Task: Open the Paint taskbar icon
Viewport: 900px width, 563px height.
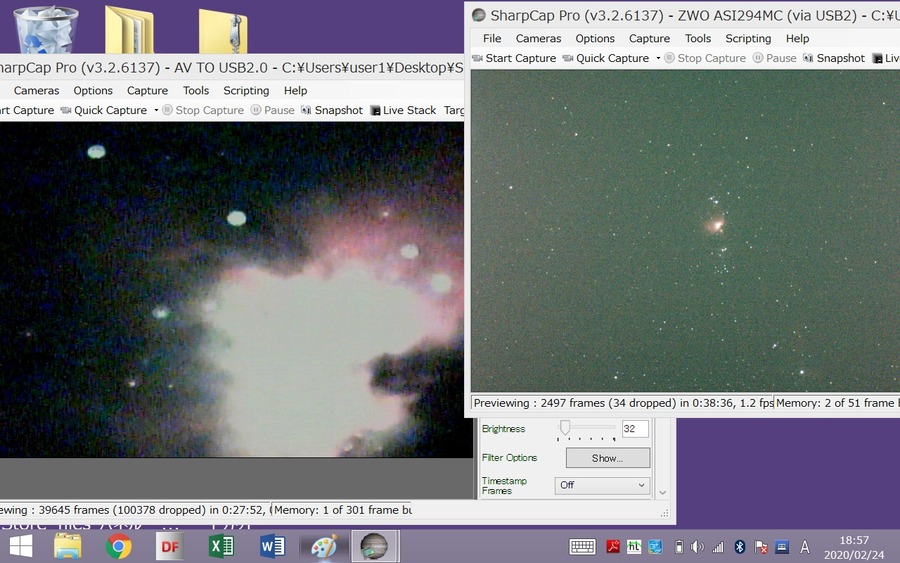Action: (324, 546)
